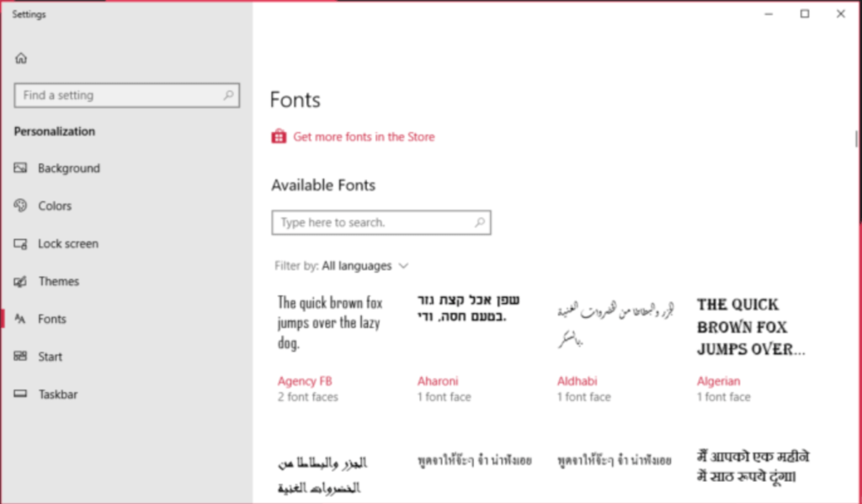862x504 pixels.
Task: Click the Fonts AA icon
Action: 20,319
